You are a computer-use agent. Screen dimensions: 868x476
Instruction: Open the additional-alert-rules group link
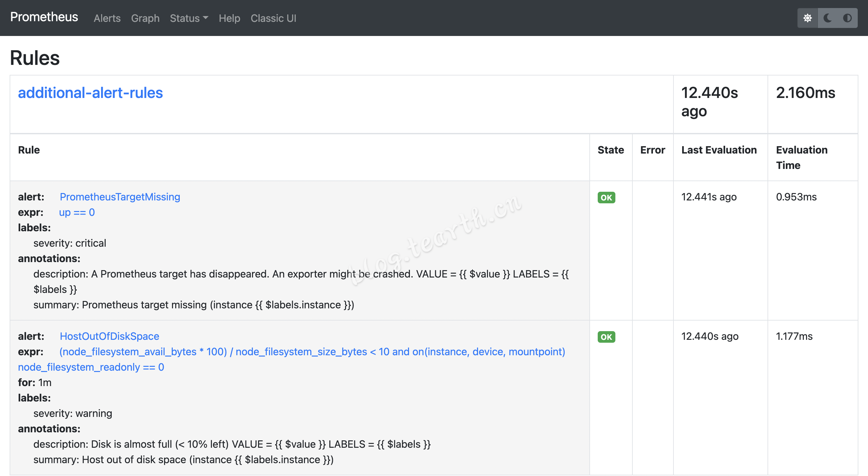pos(90,93)
